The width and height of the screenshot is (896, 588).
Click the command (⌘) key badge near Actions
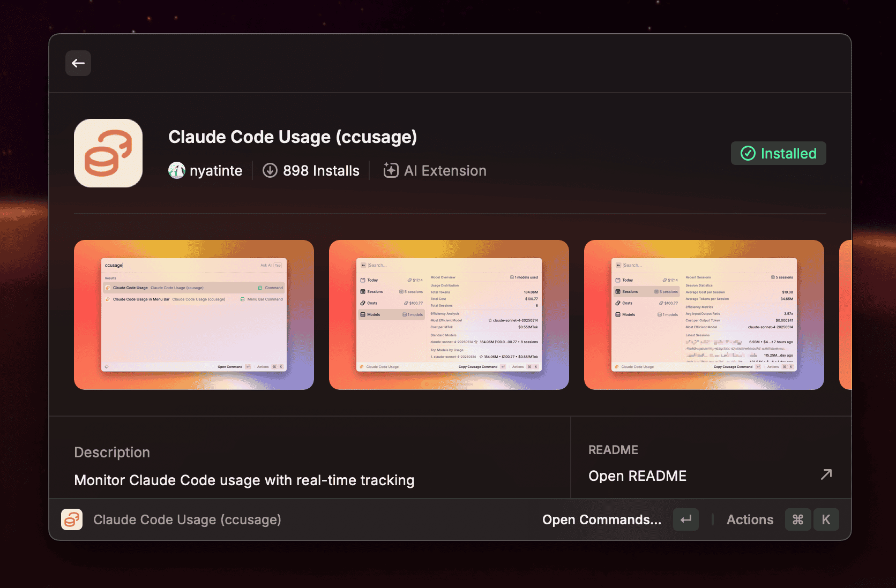point(798,519)
